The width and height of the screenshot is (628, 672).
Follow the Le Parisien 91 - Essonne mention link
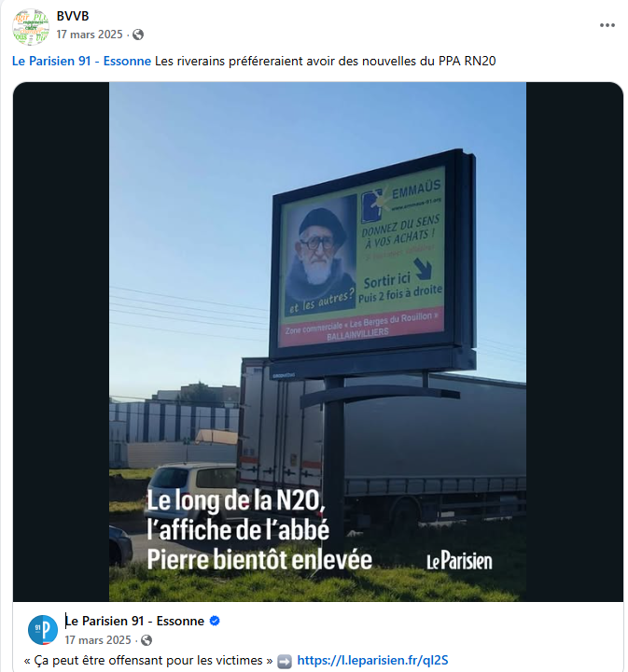81,61
